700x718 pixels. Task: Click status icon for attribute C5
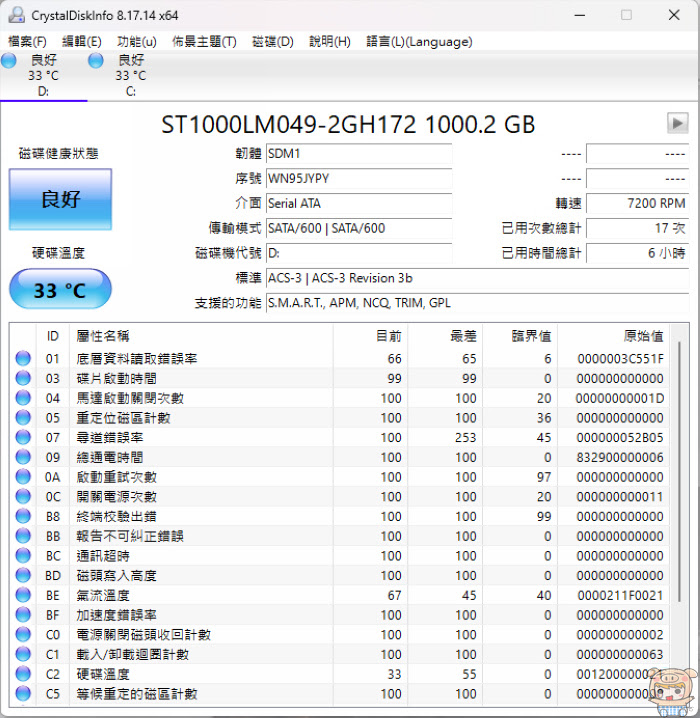click(23, 693)
